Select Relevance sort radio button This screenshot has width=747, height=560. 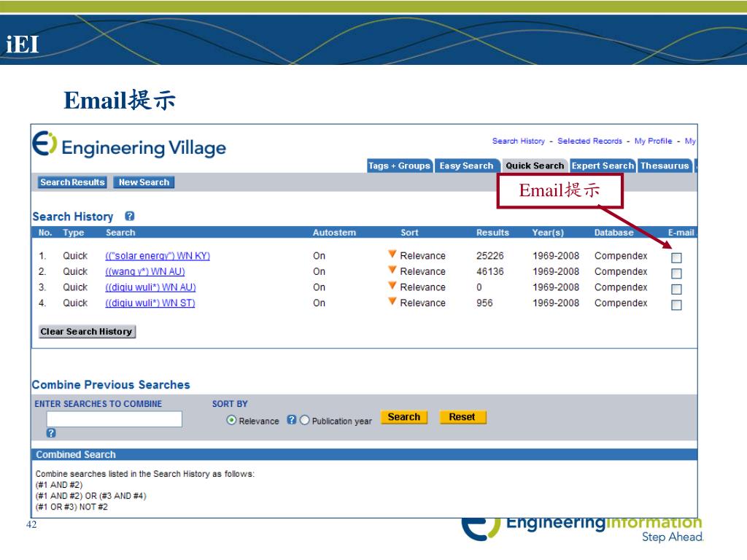tap(231, 420)
